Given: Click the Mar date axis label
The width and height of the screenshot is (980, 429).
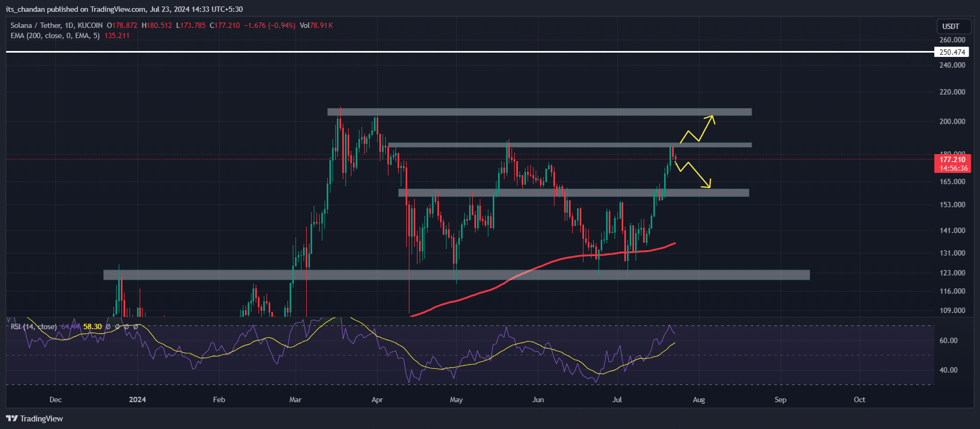Looking at the screenshot, I should (x=295, y=399).
